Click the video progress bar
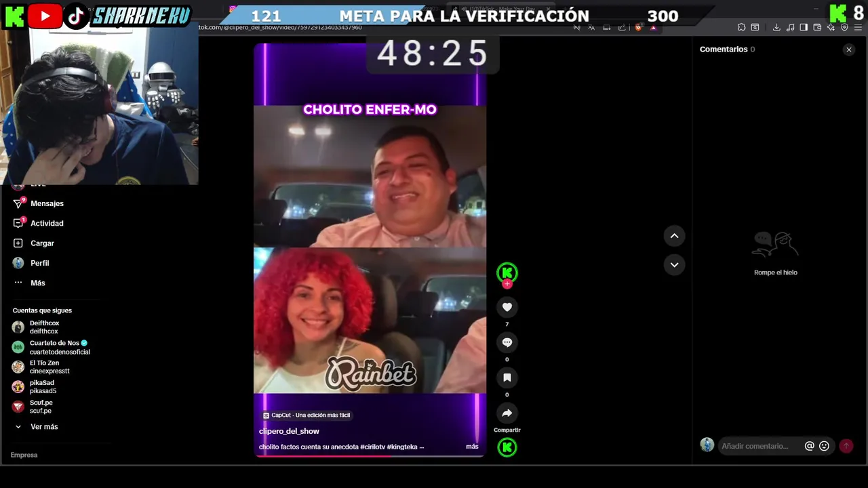 coord(370,456)
